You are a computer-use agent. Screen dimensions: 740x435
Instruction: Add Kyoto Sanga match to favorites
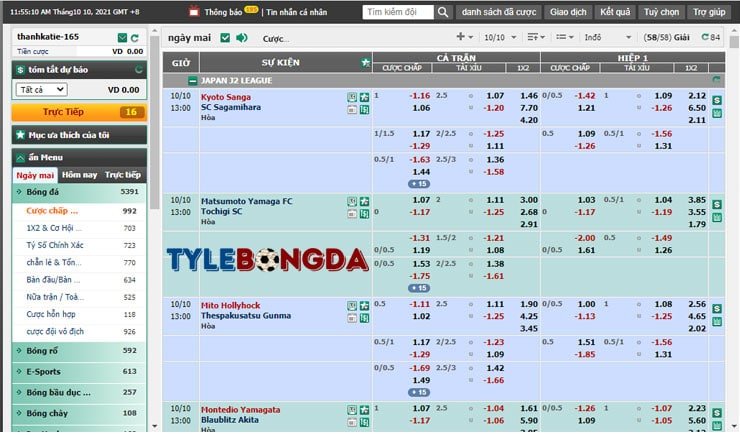pyautogui.click(x=364, y=97)
